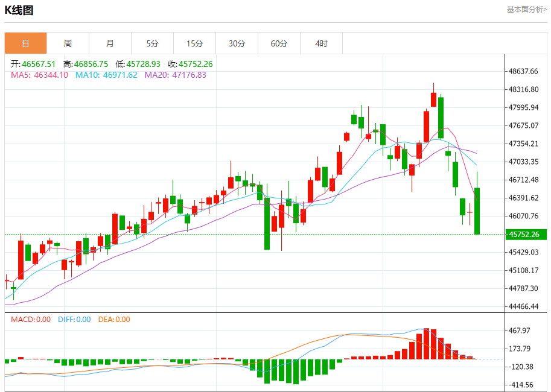
Task: Click the 44466.44 price axis label
Action: [x=523, y=306]
